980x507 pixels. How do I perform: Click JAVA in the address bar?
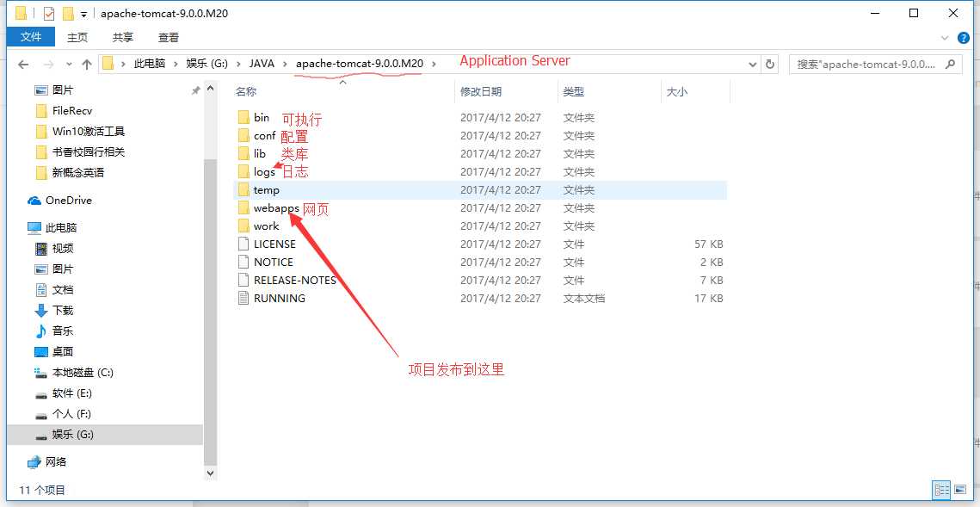(262, 64)
